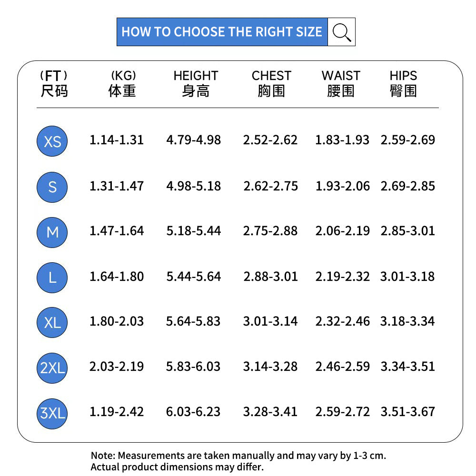Viewport: 476px width, 476px height.
Task: Select the M chest value 2.75-2.88
Action: pyautogui.click(x=270, y=231)
